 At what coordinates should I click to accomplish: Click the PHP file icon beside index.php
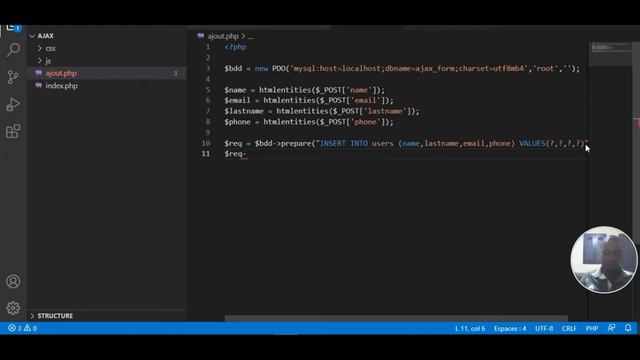coord(38,86)
